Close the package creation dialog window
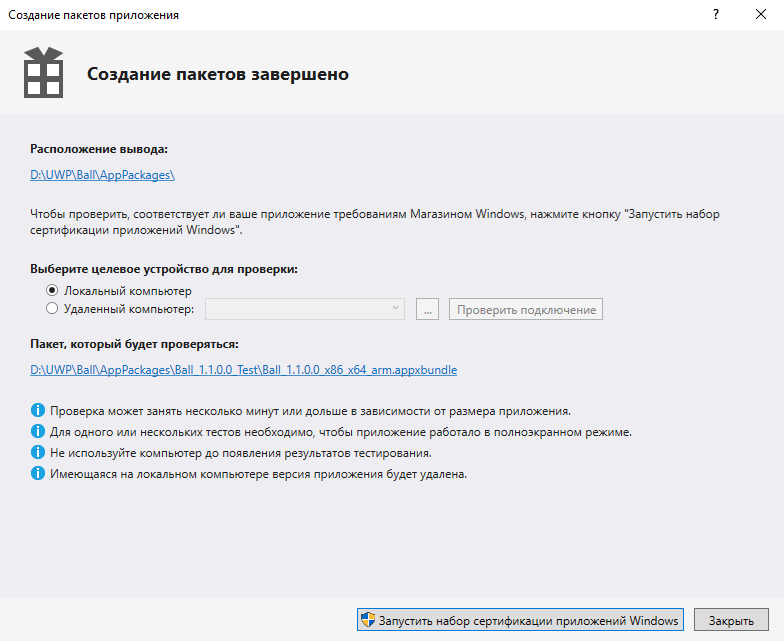The height and width of the screenshot is (641, 784). (x=760, y=14)
